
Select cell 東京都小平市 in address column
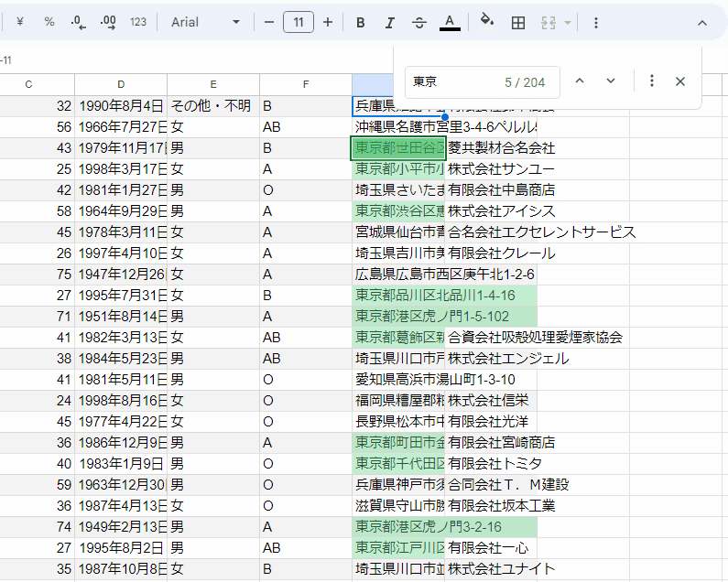coord(398,169)
